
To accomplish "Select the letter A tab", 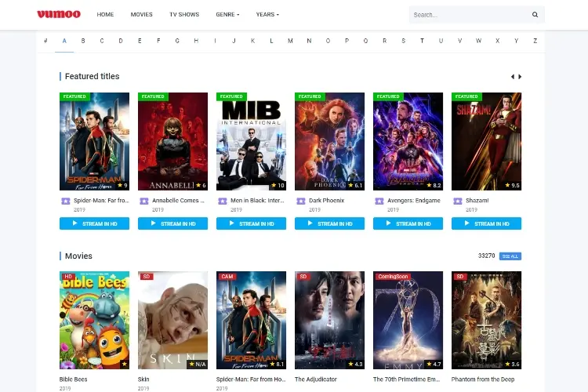I will pyautogui.click(x=64, y=41).
